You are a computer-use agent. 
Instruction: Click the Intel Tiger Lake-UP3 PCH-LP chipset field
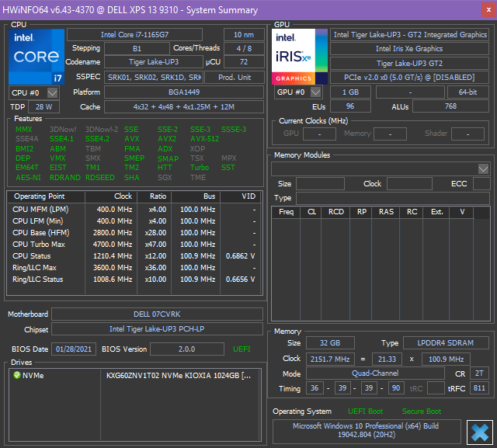pos(157,328)
